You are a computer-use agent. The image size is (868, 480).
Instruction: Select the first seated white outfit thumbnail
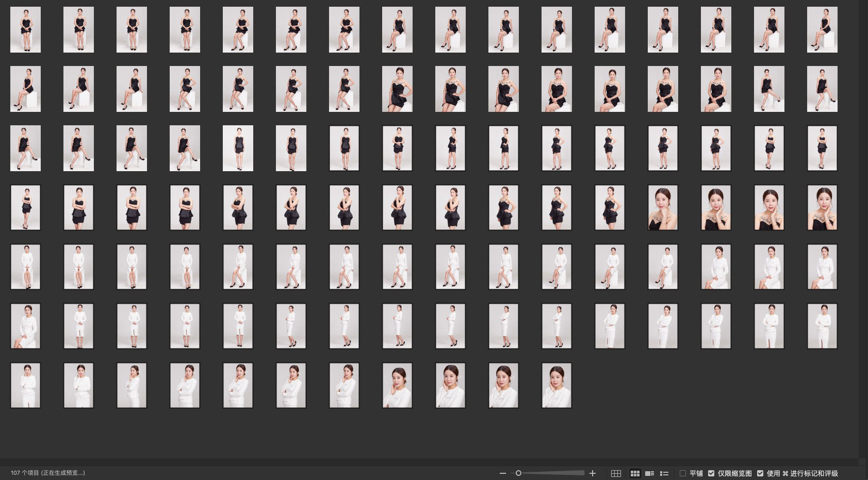pyautogui.click(x=25, y=267)
